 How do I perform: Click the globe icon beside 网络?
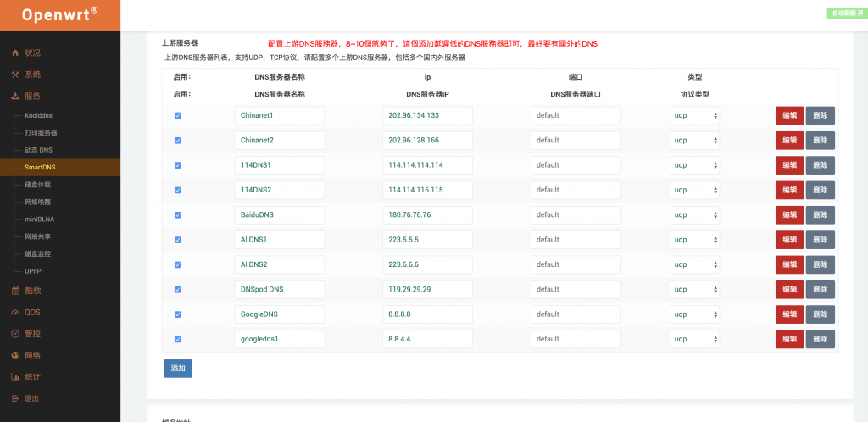point(15,356)
